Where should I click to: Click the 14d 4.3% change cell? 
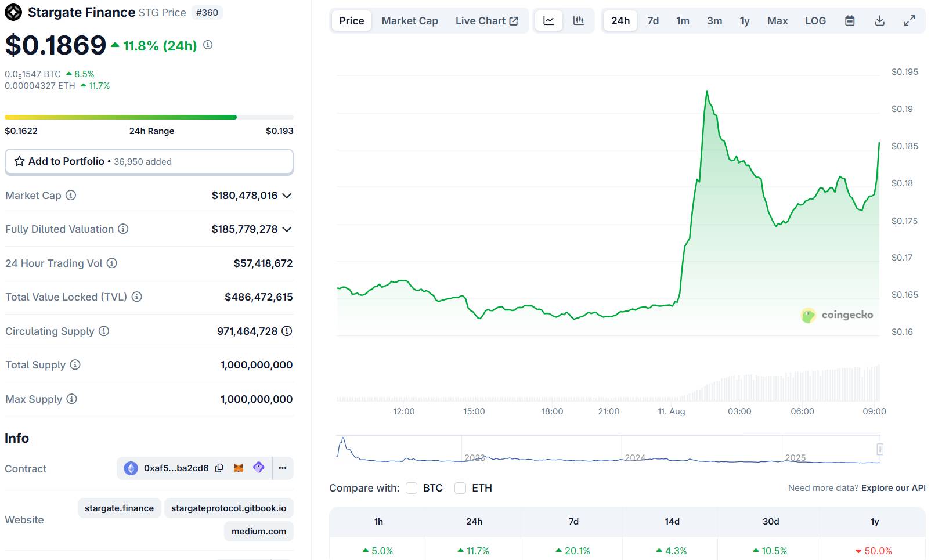pyautogui.click(x=672, y=551)
